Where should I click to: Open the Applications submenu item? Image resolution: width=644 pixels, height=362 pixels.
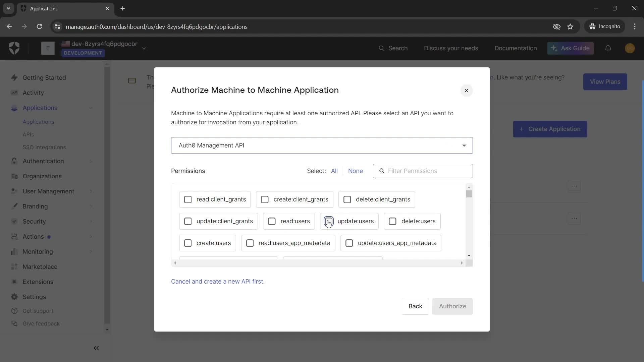pyautogui.click(x=38, y=122)
